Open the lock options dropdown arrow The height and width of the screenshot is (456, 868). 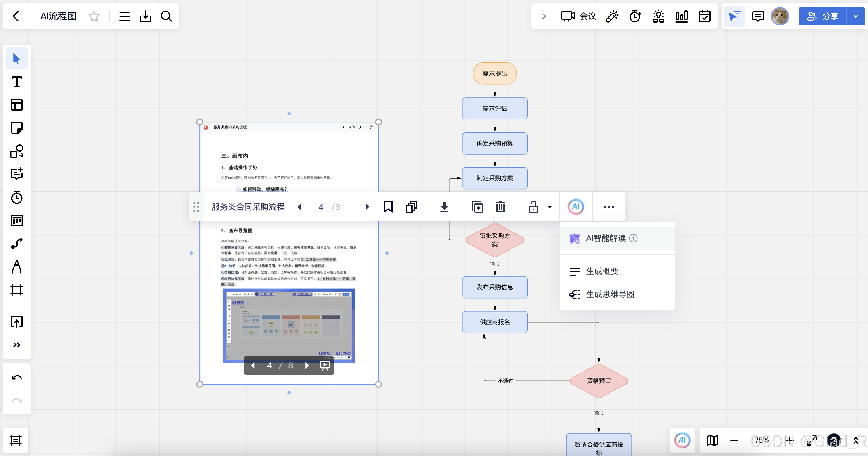[x=549, y=207]
